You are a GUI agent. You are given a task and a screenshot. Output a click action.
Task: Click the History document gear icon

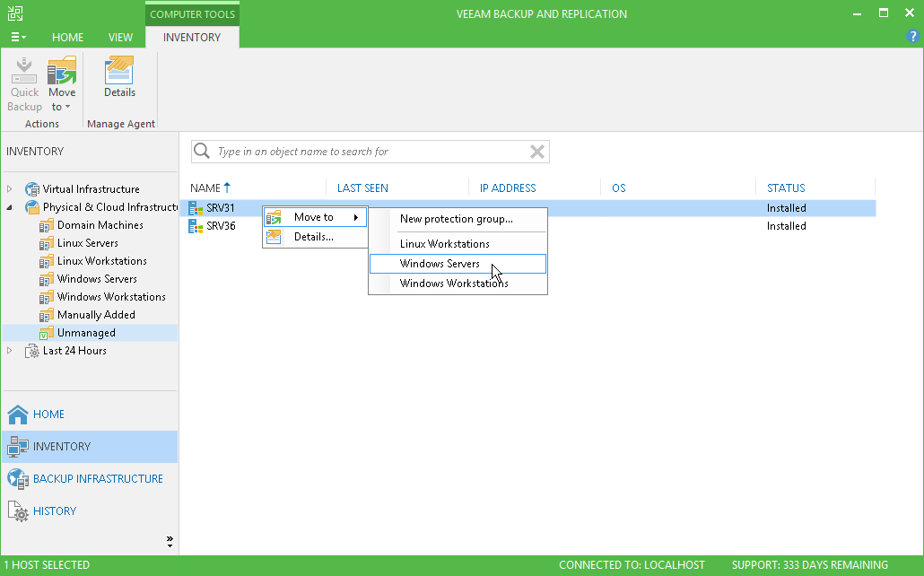click(x=18, y=511)
